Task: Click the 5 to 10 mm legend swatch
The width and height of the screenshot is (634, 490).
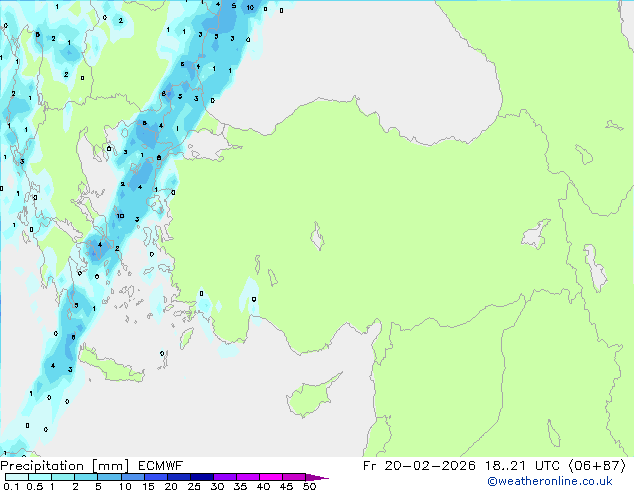Action: coord(109,477)
